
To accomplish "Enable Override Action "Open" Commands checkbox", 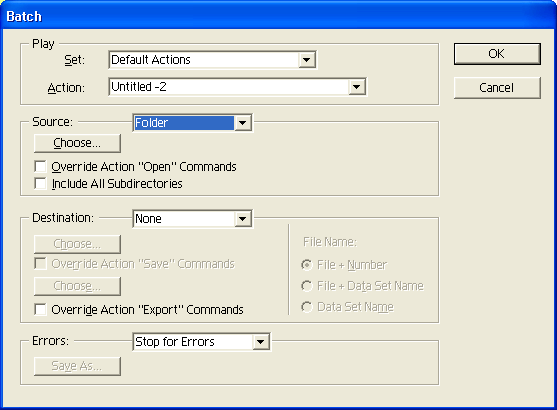I will click(x=40, y=166).
